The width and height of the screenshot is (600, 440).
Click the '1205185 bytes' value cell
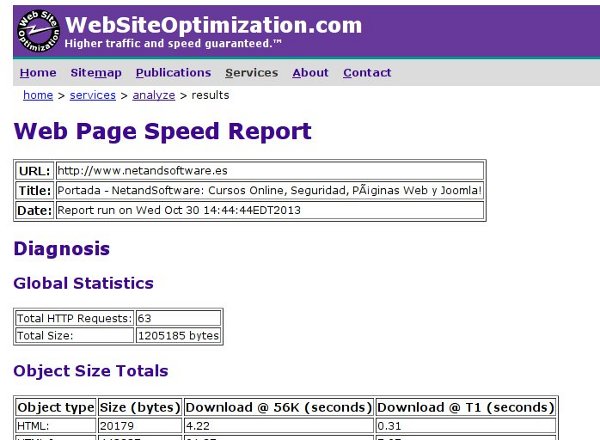178,336
